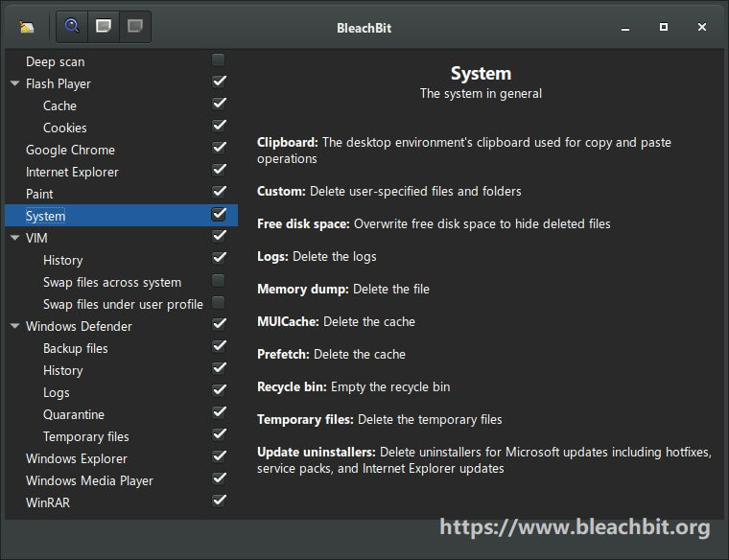Image resolution: width=729 pixels, height=560 pixels.
Task: Select the WinRAR cleaner entry
Action: pyautogui.click(x=48, y=502)
